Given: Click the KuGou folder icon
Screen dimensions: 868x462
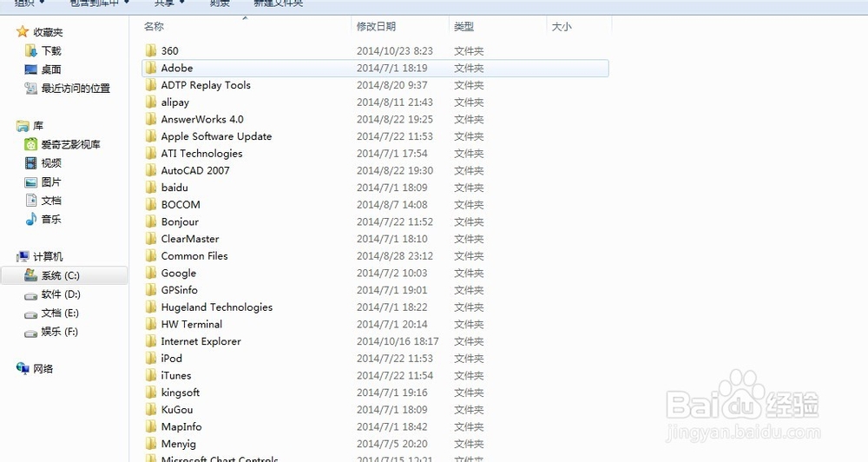Looking at the screenshot, I should (150, 409).
